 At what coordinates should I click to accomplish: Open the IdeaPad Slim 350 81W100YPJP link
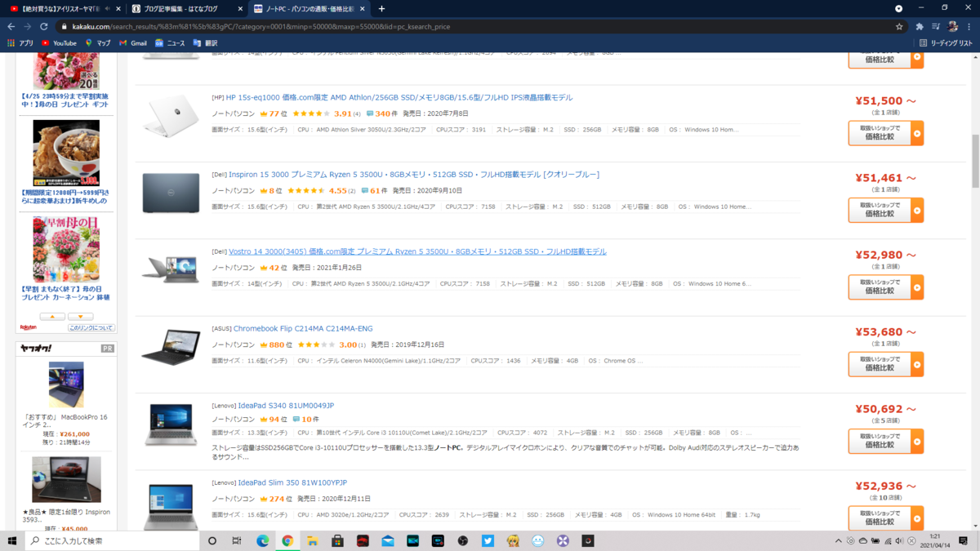pos(292,483)
